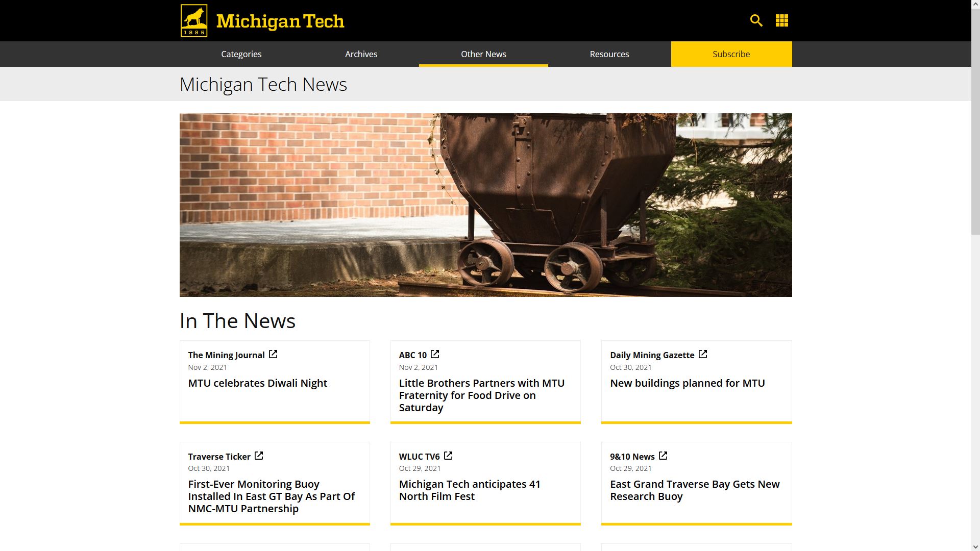
Task: Click the yellow Subscribe button
Action: tap(731, 54)
